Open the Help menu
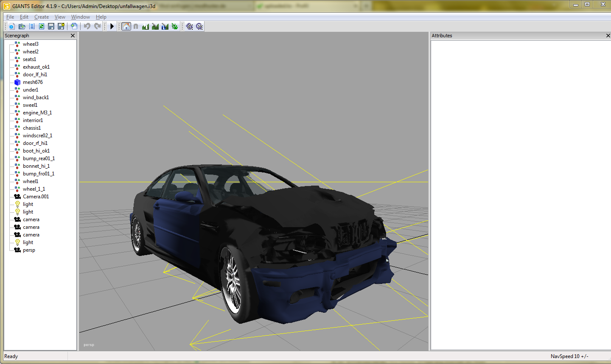The height and width of the screenshot is (364, 611). pos(101,17)
